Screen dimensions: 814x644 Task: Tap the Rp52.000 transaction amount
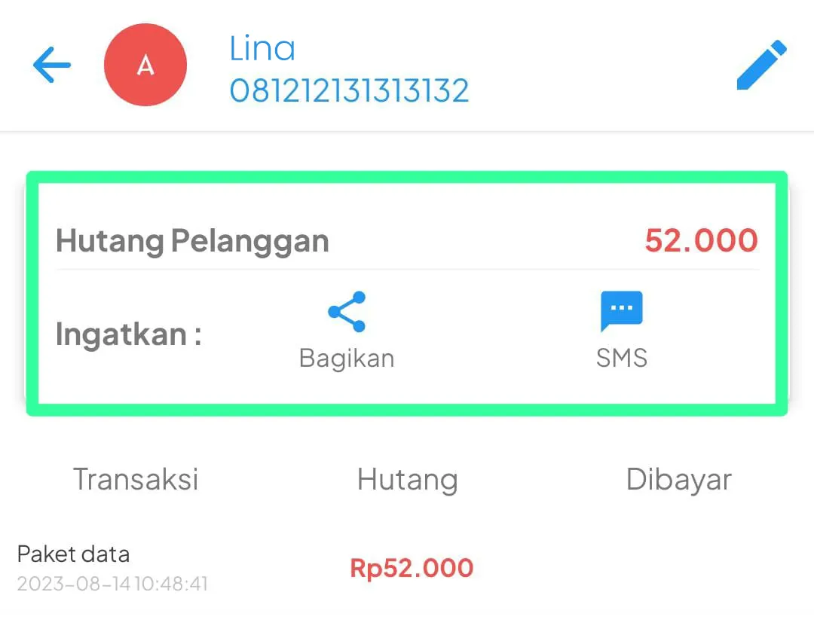[412, 567]
